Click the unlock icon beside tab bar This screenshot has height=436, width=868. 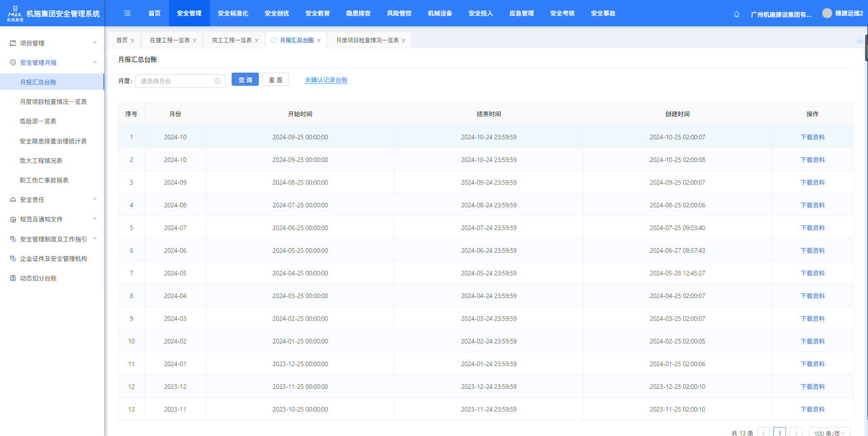click(x=860, y=40)
